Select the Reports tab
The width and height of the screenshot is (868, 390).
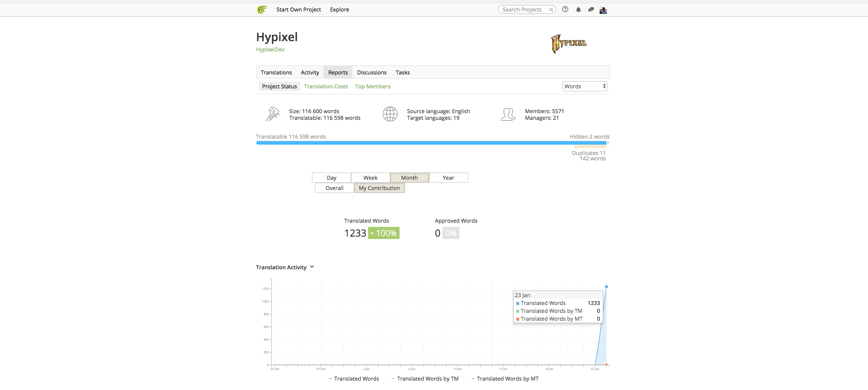pos(338,73)
